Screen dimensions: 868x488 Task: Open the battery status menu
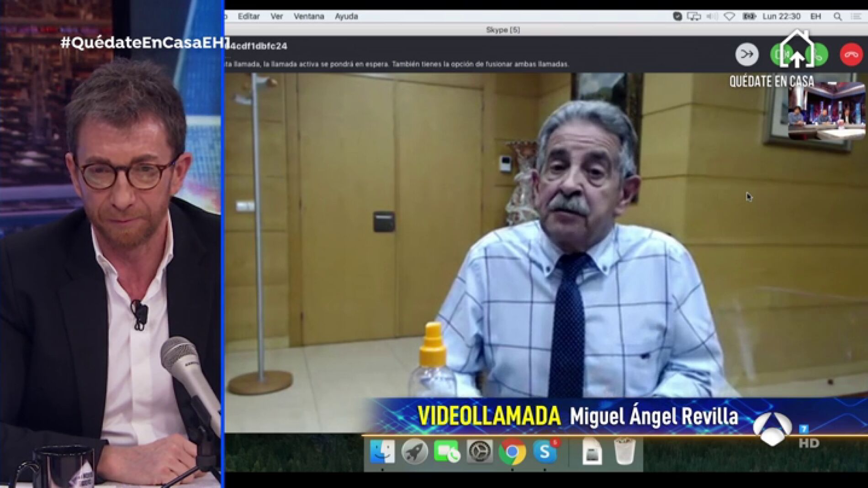point(749,16)
